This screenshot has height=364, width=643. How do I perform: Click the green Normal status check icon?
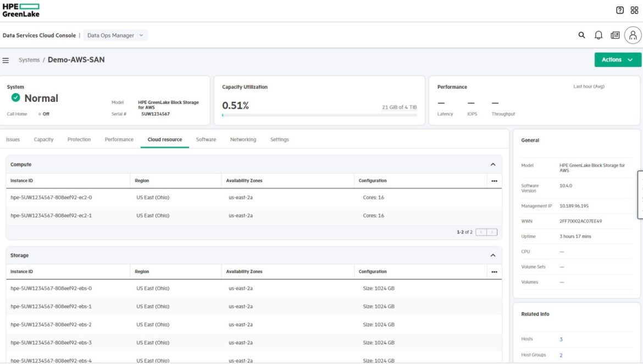pyautogui.click(x=15, y=97)
